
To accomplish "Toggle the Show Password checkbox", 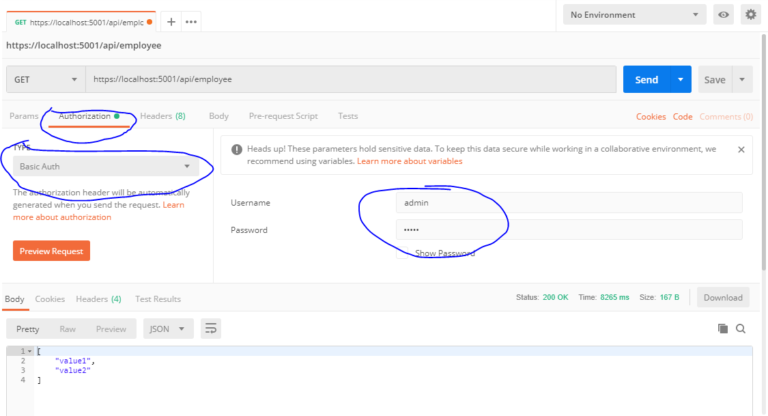I will click(405, 253).
